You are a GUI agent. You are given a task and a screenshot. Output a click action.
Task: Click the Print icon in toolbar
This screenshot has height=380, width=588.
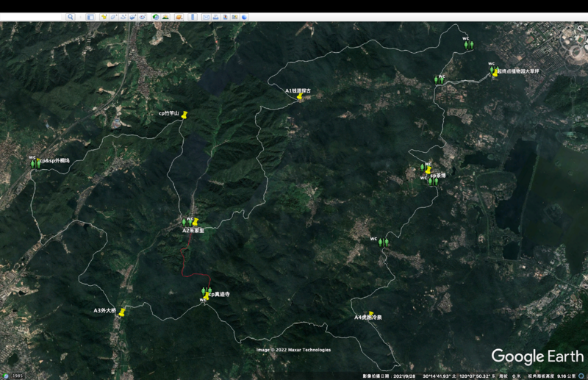[216, 16]
